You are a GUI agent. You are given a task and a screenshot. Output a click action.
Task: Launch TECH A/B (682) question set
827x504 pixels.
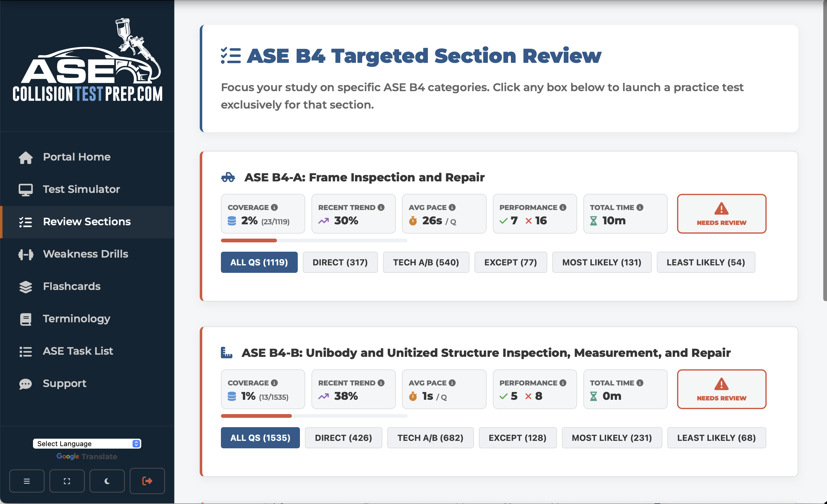coord(431,438)
